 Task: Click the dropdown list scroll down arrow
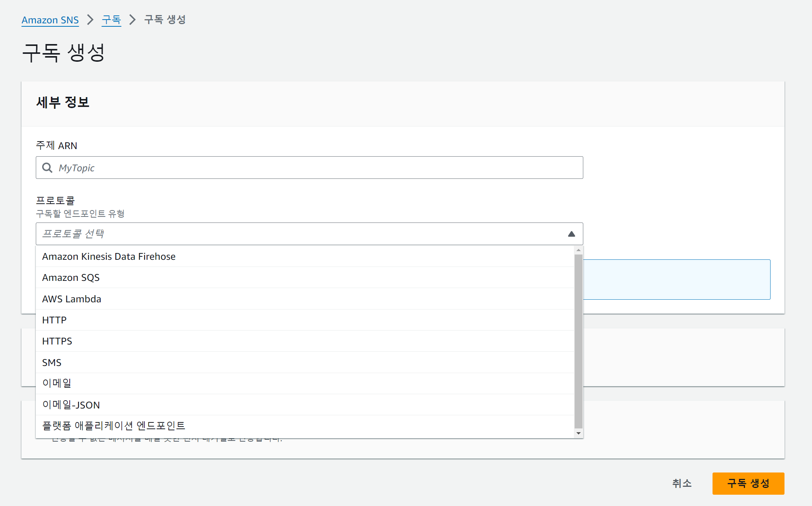coord(578,433)
